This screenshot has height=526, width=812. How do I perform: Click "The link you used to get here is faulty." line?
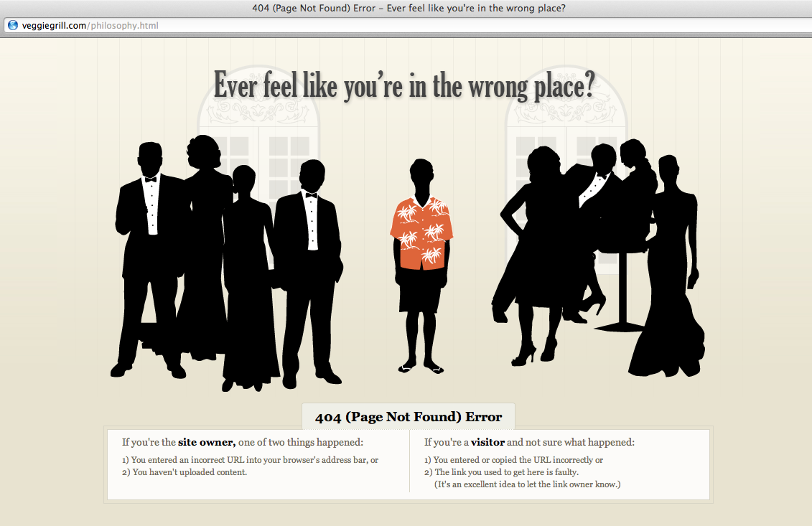506,472
